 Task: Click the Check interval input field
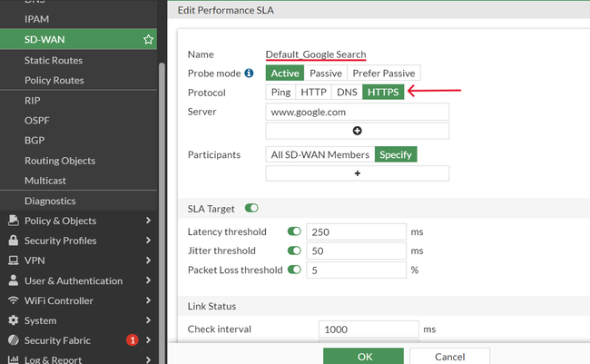(369, 330)
